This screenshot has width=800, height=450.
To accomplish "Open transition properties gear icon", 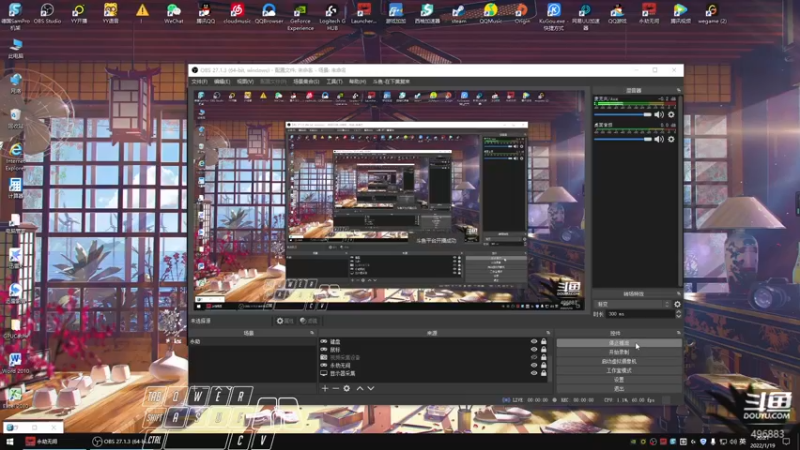I will (x=677, y=304).
